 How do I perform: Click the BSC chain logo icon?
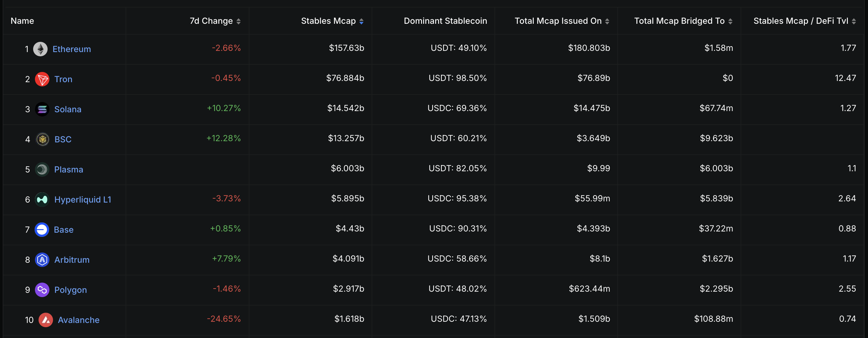[42, 139]
